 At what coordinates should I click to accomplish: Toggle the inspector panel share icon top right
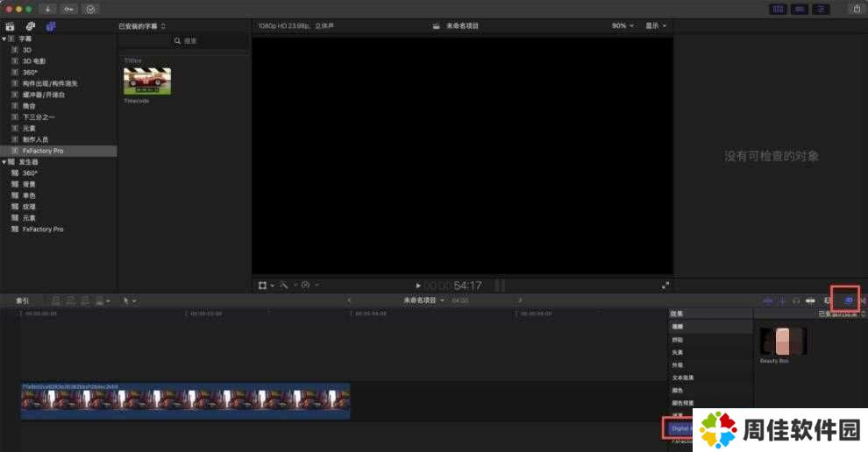pyautogui.click(x=856, y=8)
